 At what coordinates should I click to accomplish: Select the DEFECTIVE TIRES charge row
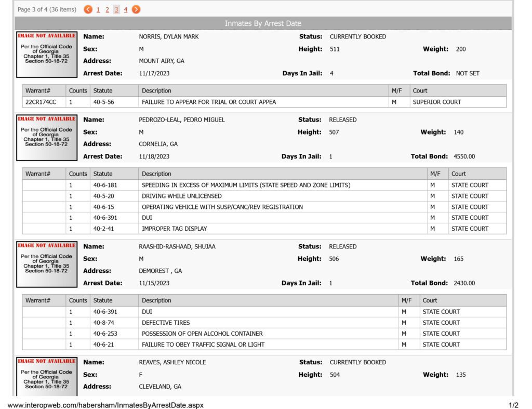(264, 323)
